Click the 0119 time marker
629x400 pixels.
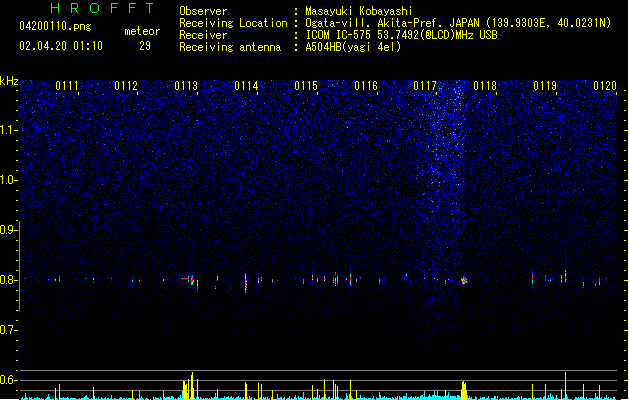tap(545, 86)
